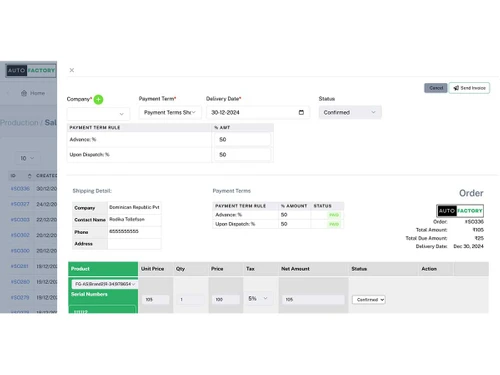This screenshot has width=500, height=375.
Task: Click the Advance paid status badge
Action: point(334,215)
